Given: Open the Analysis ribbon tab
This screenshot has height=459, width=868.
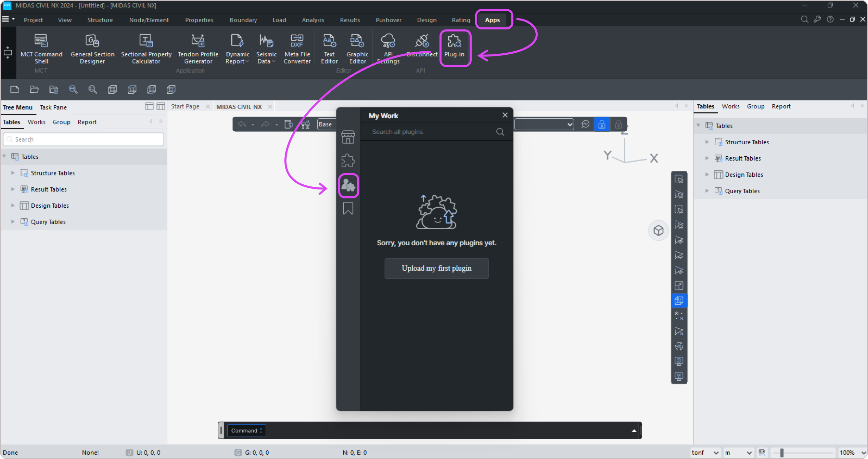Looking at the screenshot, I should point(313,20).
